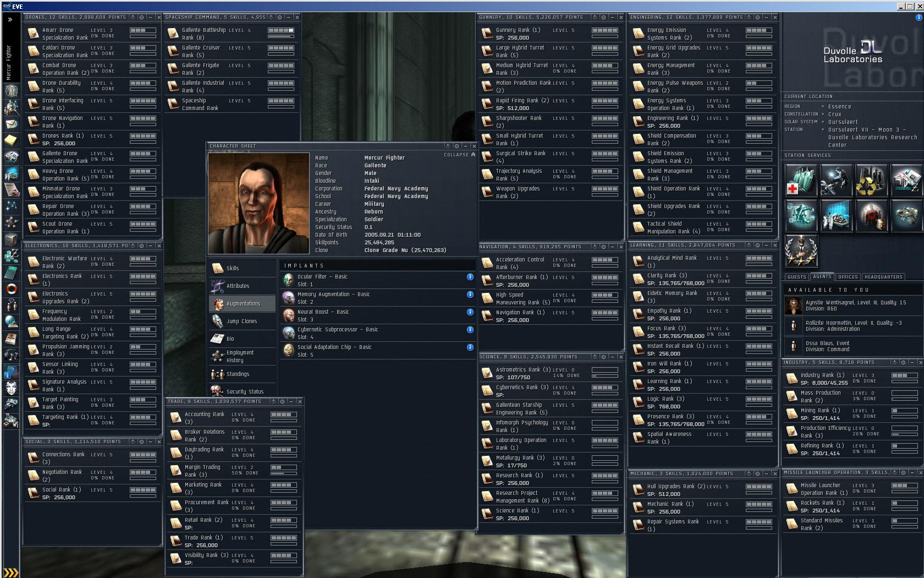Click the Crux constellation link
The width and height of the screenshot is (924, 578).
pyautogui.click(x=835, y=114)
